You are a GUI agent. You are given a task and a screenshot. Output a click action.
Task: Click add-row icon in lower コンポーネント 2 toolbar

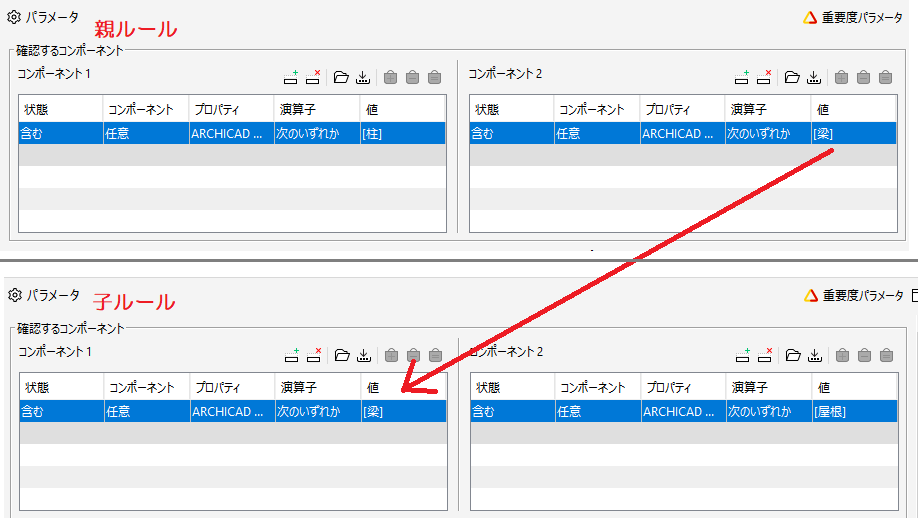pyautogui.click(x=743, y=355)
